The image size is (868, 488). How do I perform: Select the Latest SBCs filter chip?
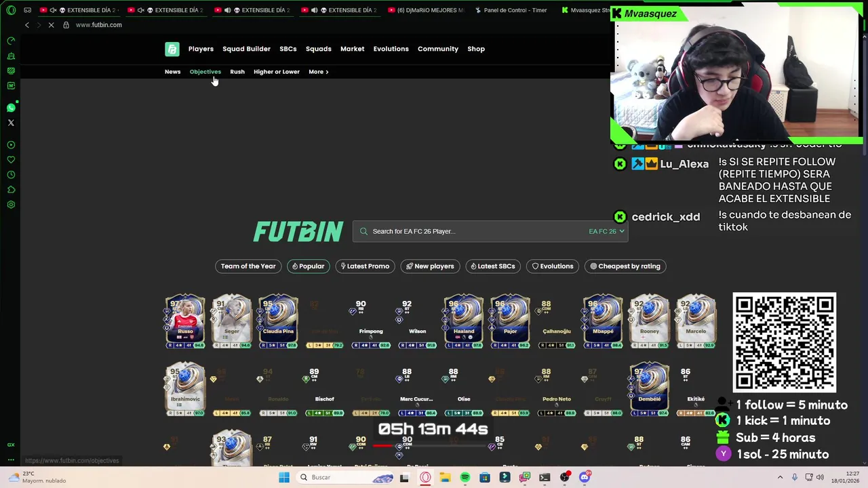(493, 266)
